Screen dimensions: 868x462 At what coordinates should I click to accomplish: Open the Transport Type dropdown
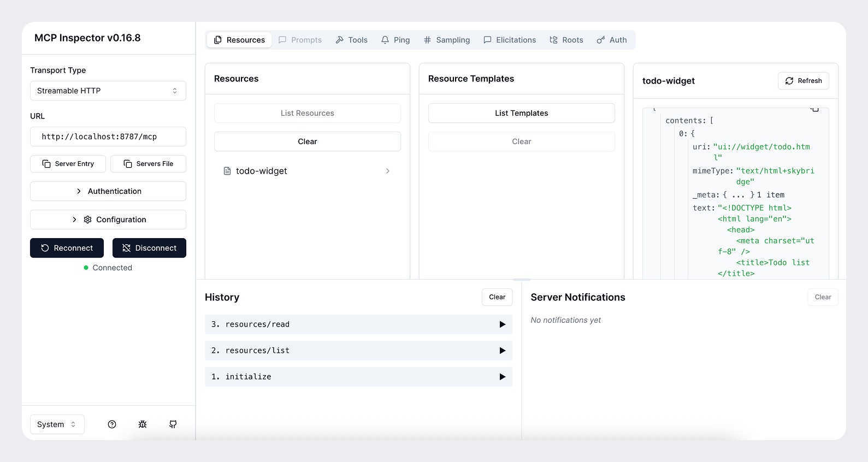click(x=108, y=91)
